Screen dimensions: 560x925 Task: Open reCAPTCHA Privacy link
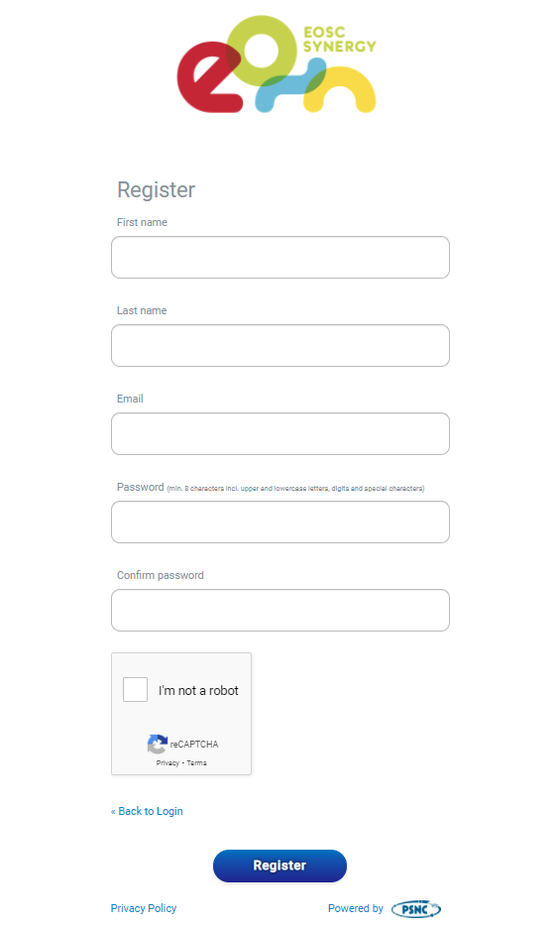coord(168,762)
